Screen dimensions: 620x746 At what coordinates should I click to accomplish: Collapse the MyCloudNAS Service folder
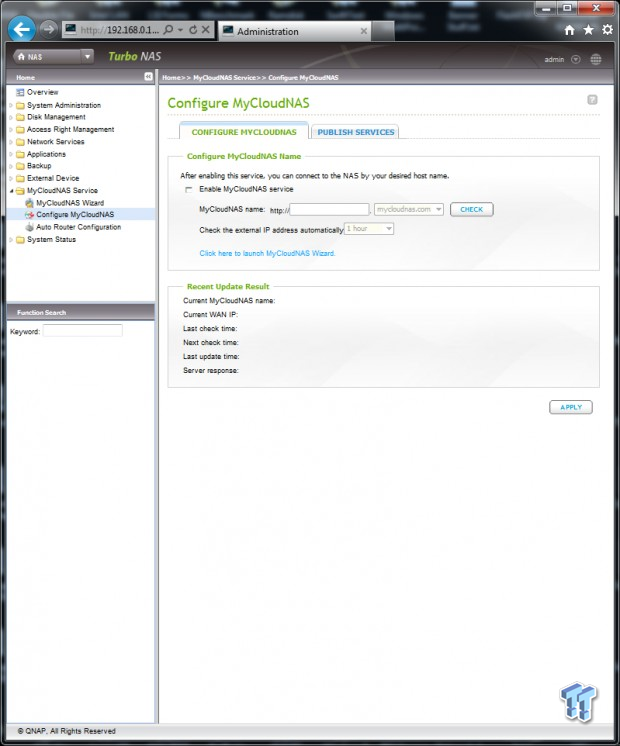(11, 191)
